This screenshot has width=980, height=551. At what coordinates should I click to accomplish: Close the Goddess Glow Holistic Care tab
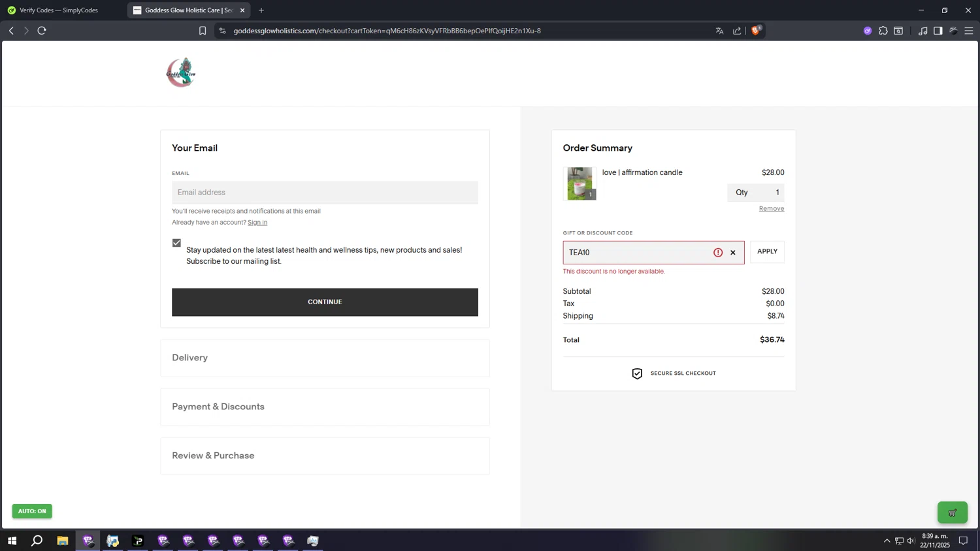242,10
